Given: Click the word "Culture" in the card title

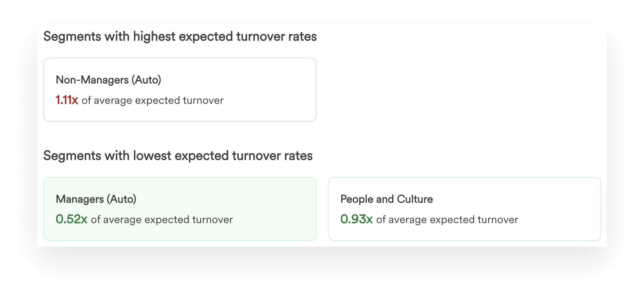Looking at the screenshot, I should (415, 199).
